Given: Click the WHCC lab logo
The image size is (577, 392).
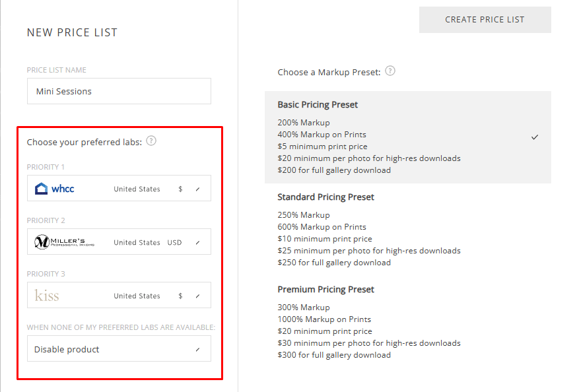Looking at the screenshot, I should coord(55,189).
